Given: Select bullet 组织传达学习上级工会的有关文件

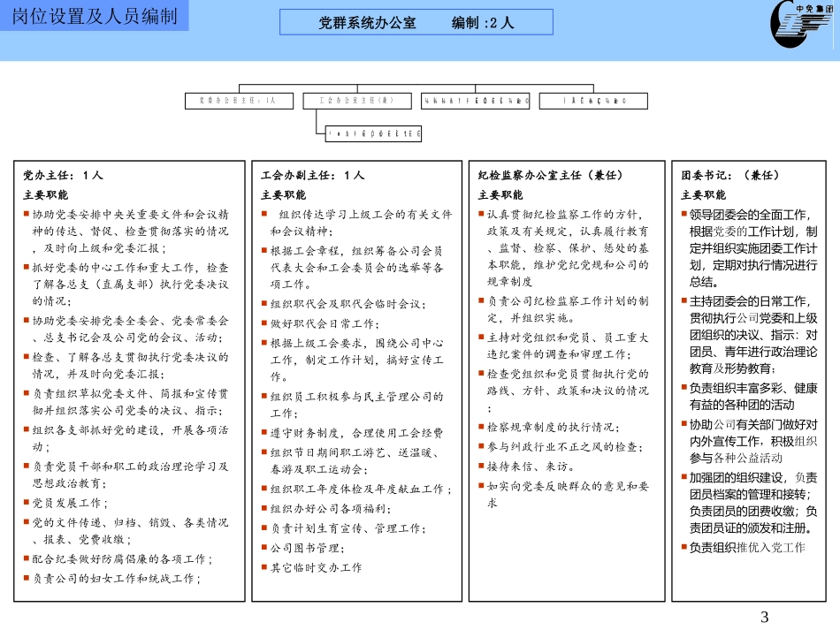Looking at the screenshot, I should pos(357,223).
